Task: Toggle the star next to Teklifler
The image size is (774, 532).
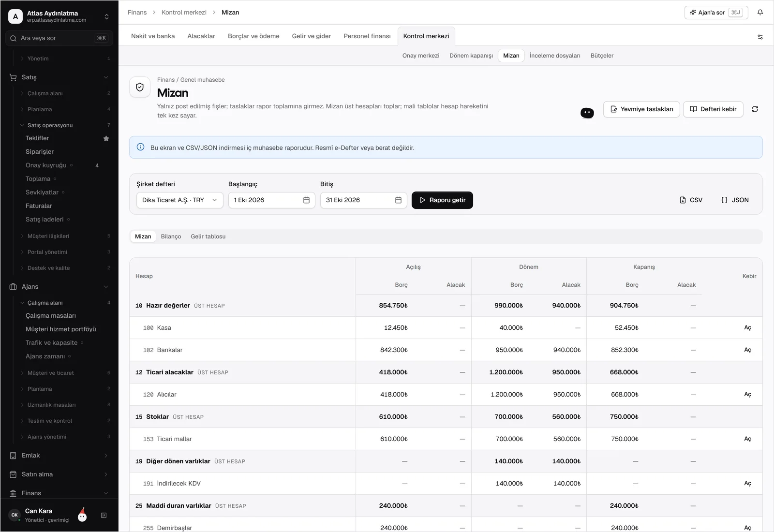Action: [106, 138]
